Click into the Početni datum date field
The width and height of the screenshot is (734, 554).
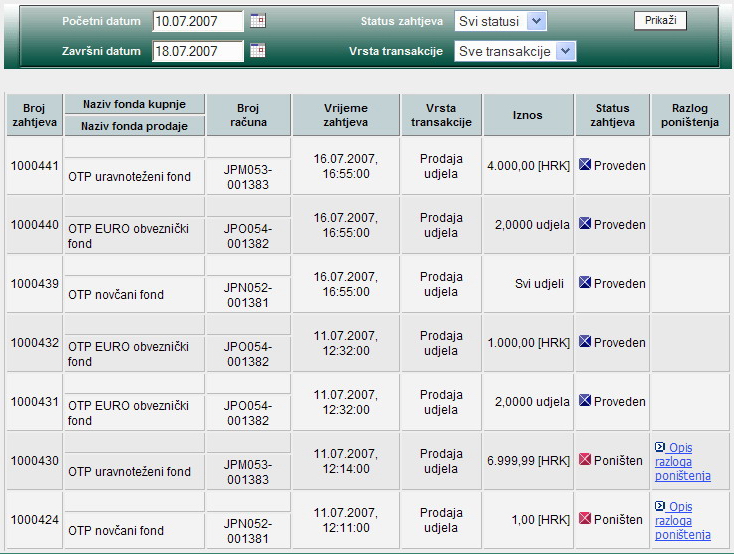coord(198,21)
